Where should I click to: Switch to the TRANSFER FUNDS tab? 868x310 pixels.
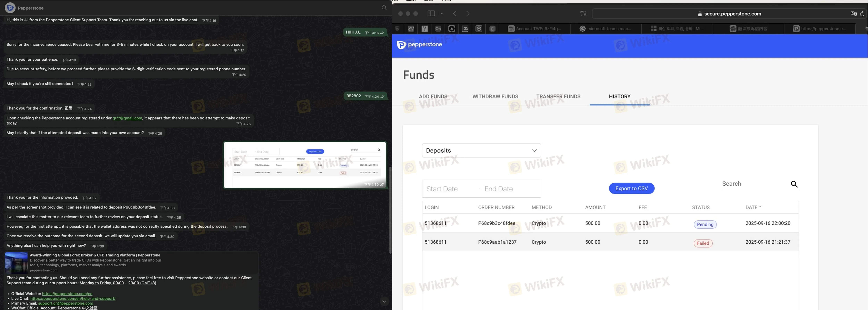[558, 97]
